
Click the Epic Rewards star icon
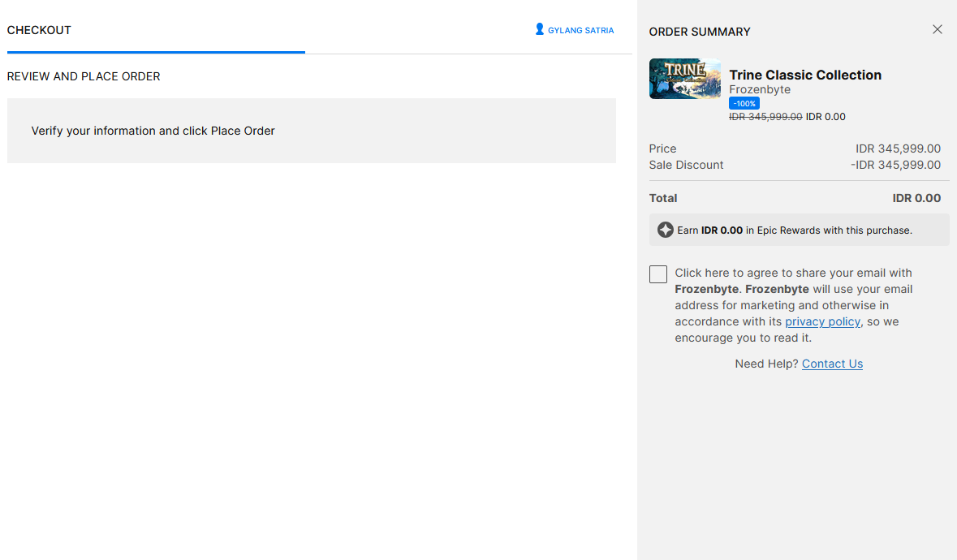pos(665,230)
